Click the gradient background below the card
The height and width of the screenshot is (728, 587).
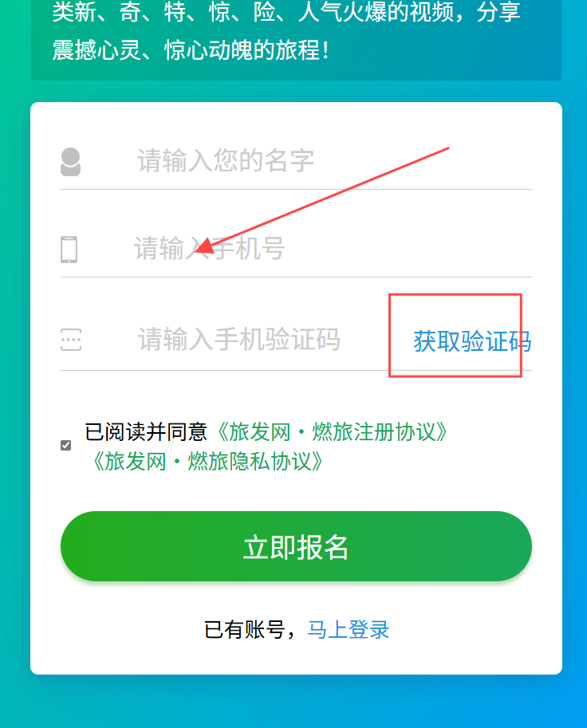(x=296, y=701)
